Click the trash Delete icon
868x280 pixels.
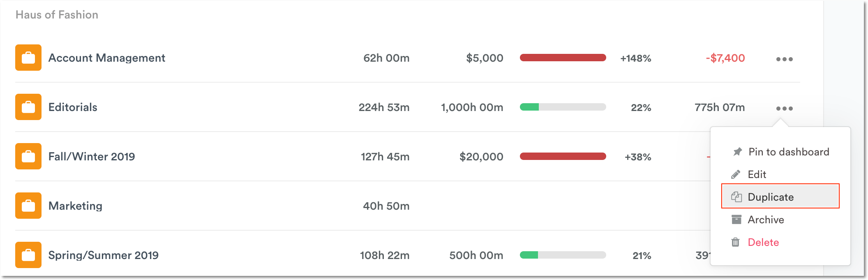pos(736,242)
